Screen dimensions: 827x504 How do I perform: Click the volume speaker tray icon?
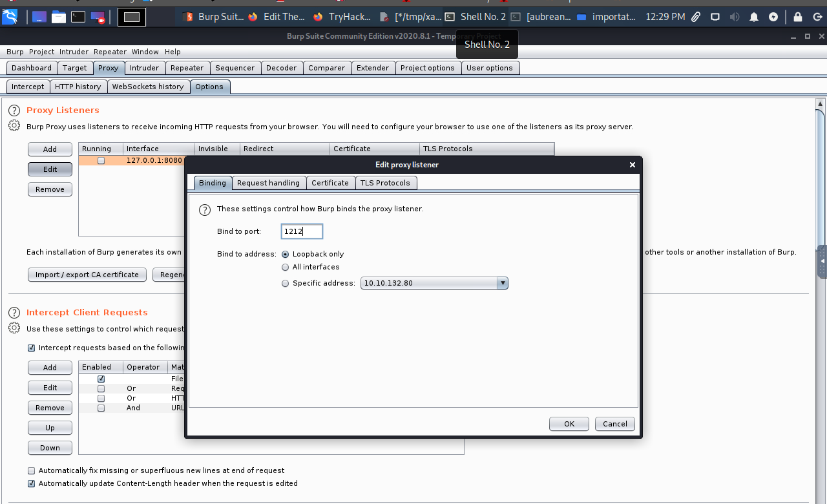[735, 17]
